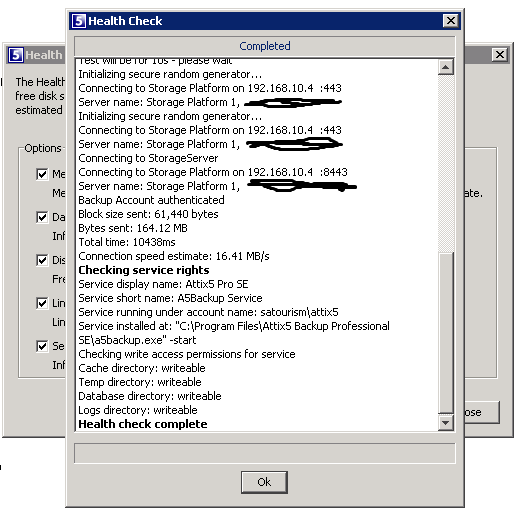Click 'Block size sent: 61,440 bytes' line

pos(148,214)
